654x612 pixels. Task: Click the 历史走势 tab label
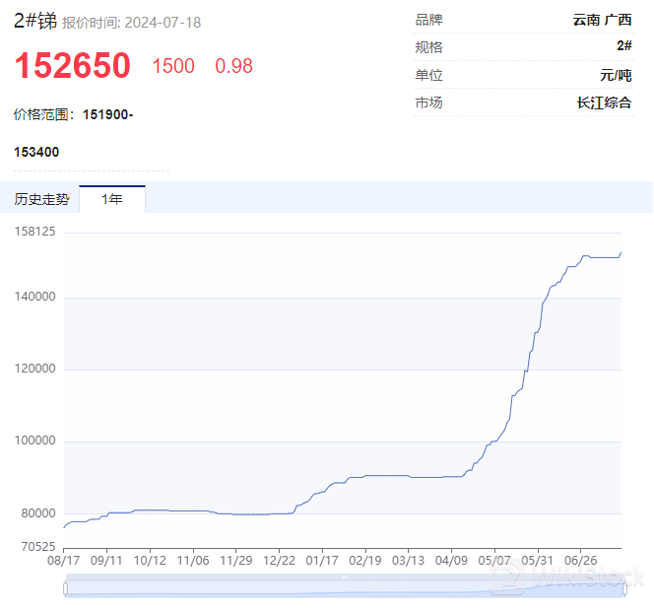pos(42,199)
